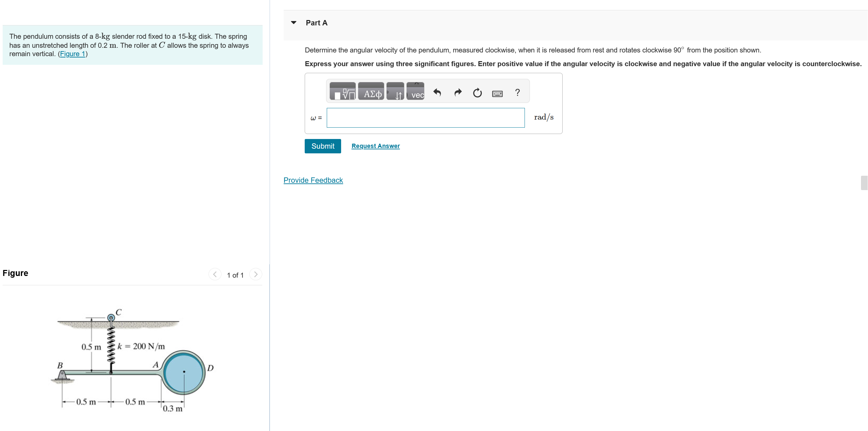Go to the next figure arrow
868x431 pixels.
point(256,274)
